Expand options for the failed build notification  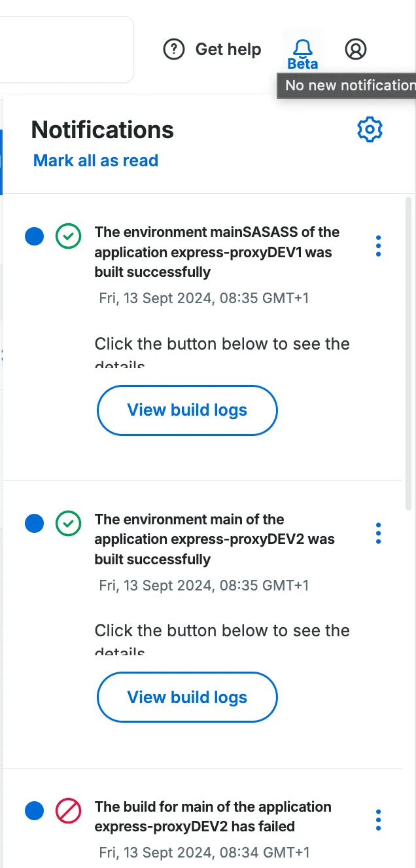click(x=378, y=819)
